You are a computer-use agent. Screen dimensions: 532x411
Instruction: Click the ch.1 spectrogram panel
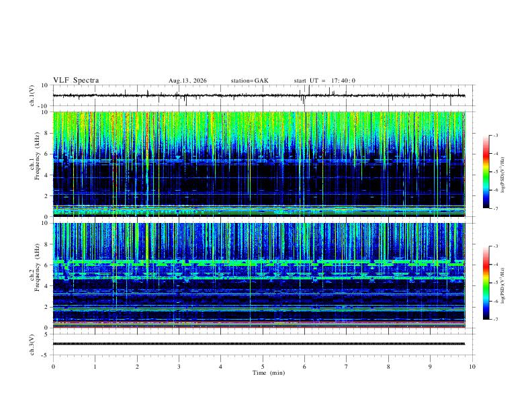pos(259,164)
